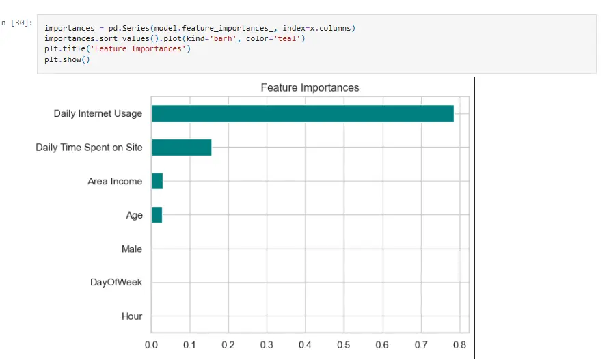This screenshot has width=609, height=364.
Task: Select the Daily Time Spent on Site bar
Action: pos(181,148)
